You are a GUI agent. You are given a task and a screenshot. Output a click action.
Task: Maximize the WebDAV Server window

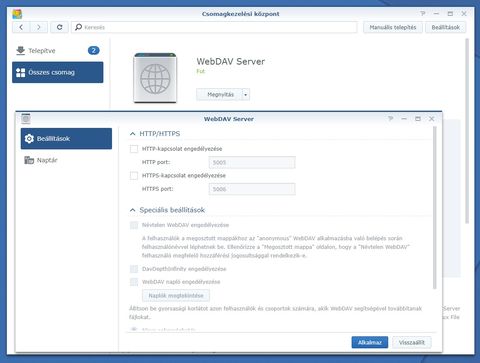click(x=418, y=119)
